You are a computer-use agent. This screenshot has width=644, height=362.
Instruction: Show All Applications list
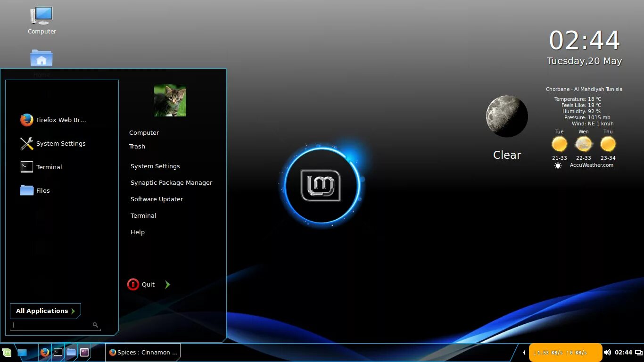45,311
